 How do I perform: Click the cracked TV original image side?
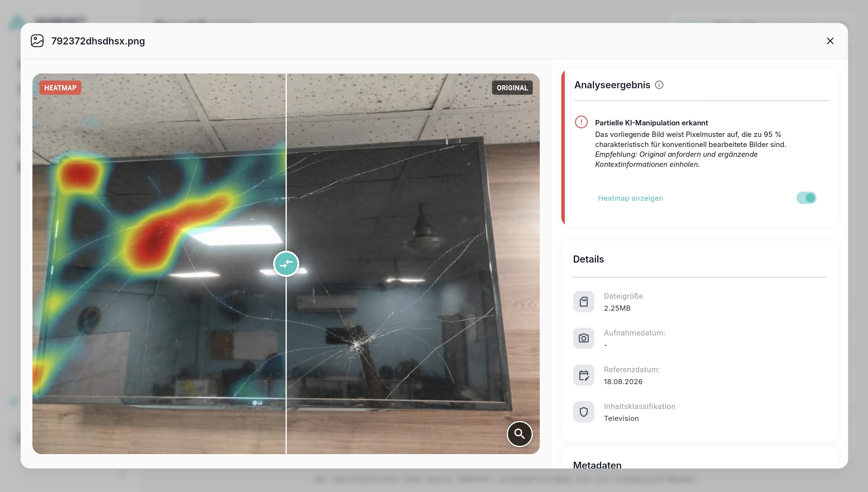point(413,263)
